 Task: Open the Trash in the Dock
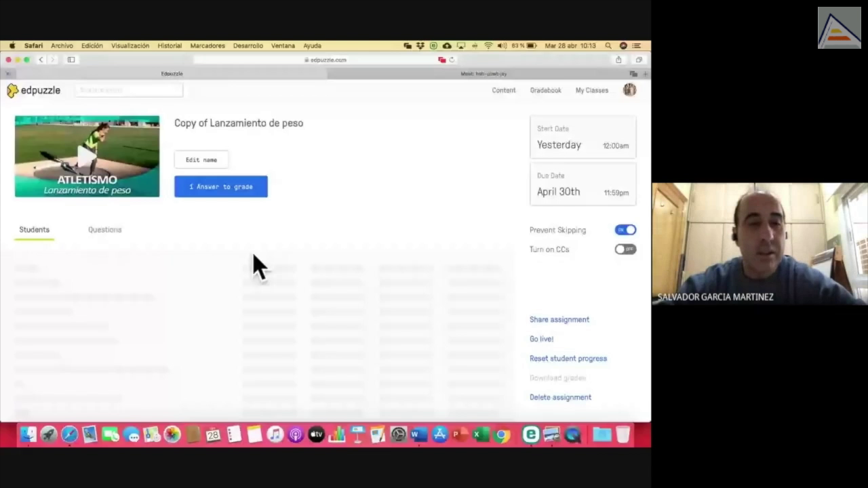[x=623, y=434]
